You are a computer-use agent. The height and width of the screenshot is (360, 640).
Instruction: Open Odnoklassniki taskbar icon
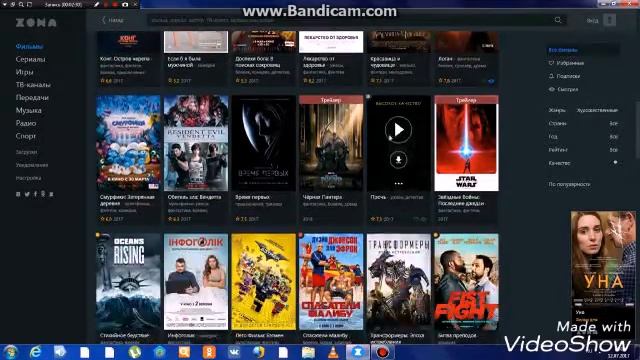tap(209, 352)
